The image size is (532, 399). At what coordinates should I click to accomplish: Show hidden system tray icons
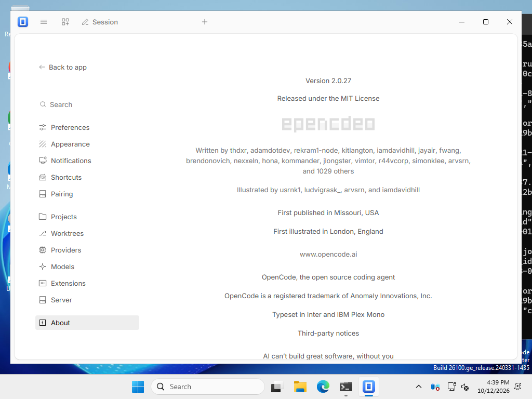click(419, 387)
